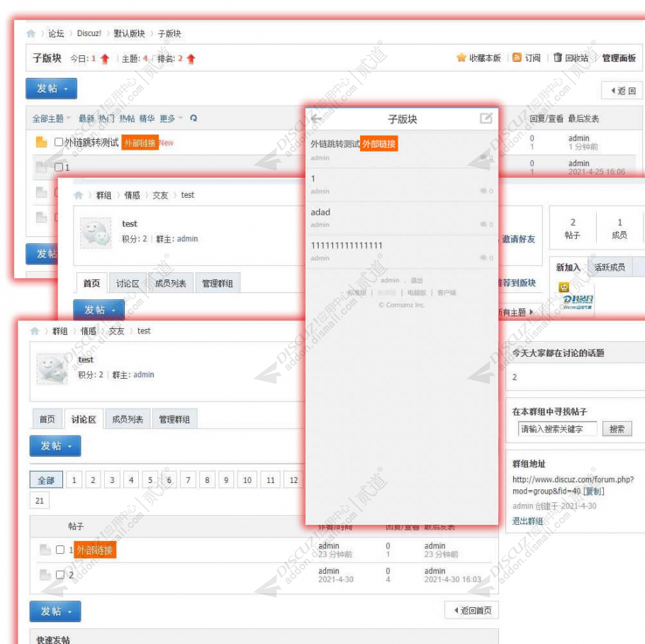Tap the reply bubble icon on the adad row

(483, 224)
